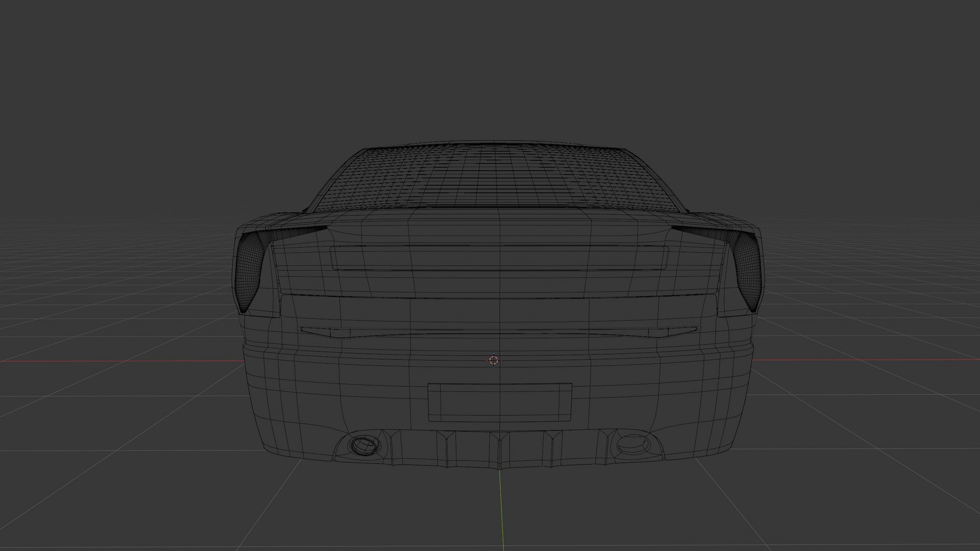Select the right taillight mesh
Screen dimensions: 980x551
pos(749,269)
